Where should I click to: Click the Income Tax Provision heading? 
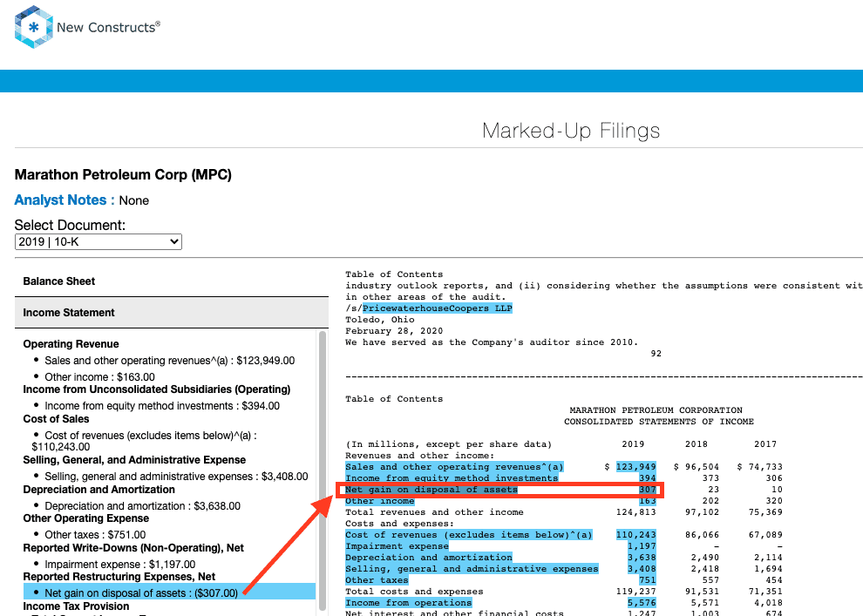pos(76,606)
